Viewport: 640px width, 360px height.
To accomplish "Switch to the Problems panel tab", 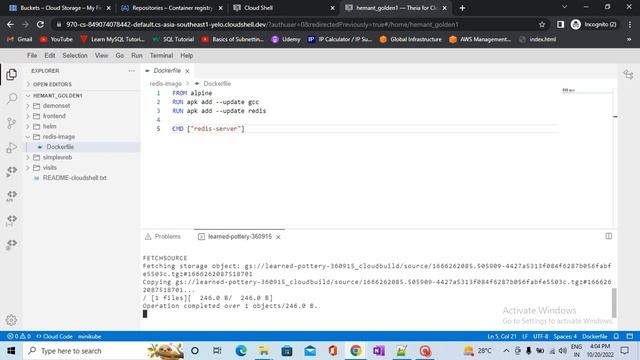I will [x=163, y=237].
